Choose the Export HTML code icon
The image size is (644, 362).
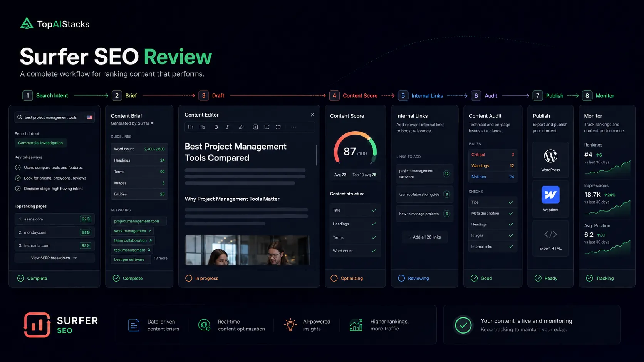click(x=550, y=234)
